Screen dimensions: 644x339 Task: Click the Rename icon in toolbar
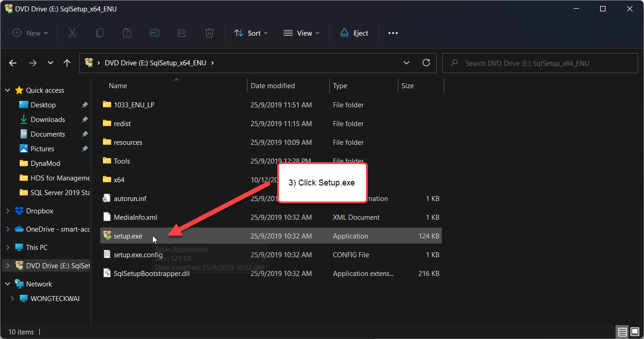155,33
